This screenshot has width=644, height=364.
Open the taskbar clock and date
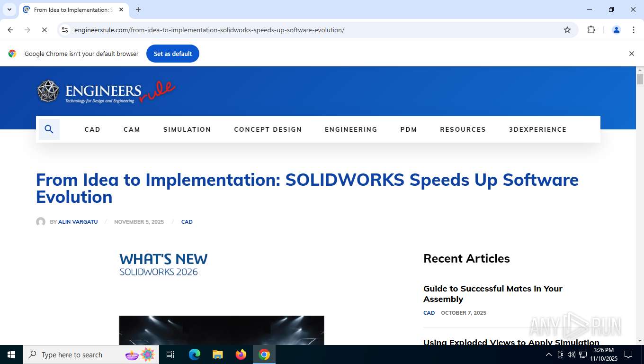(x=603, y=355)
